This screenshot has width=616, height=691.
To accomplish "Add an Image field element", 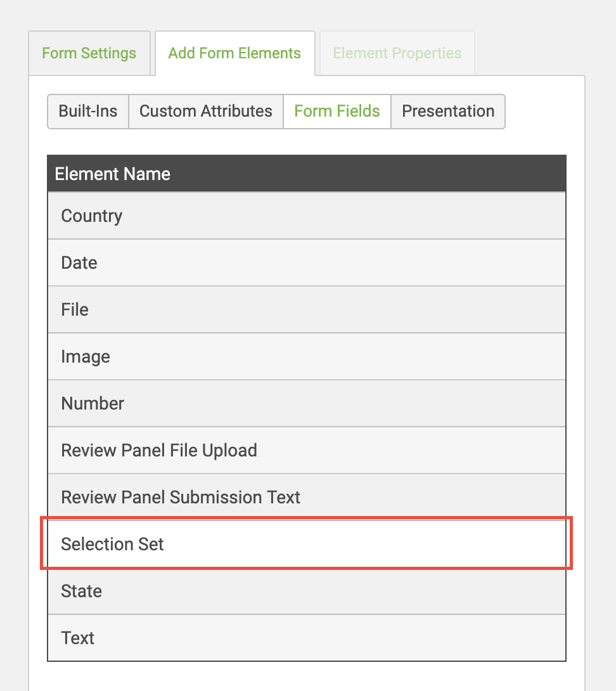I will tap(86, 357).
